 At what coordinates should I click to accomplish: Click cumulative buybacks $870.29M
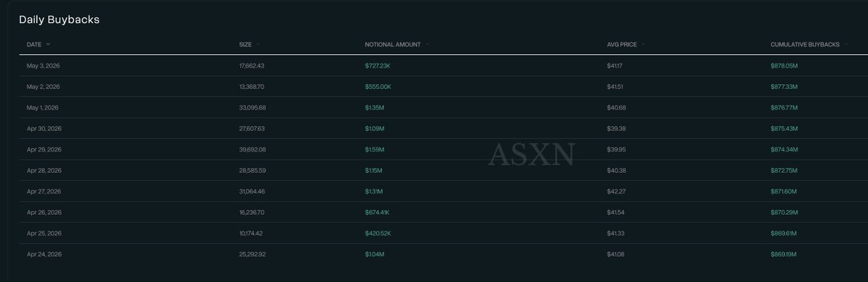(784, 213)
